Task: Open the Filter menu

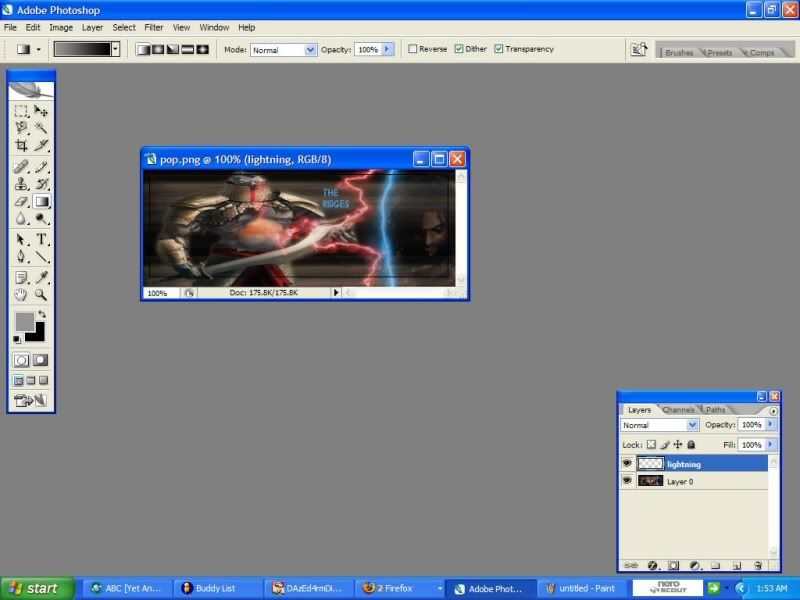Action: (154, 28)
